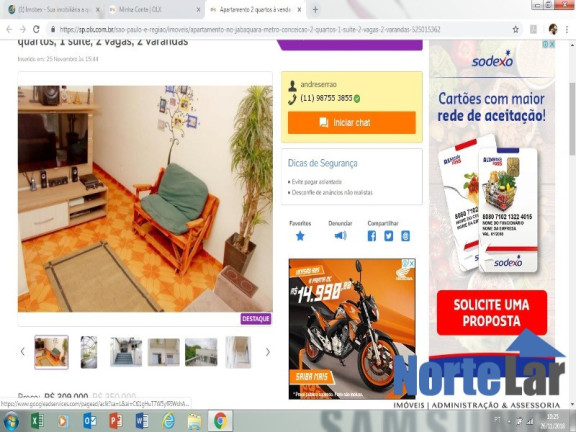Open Outlook from taskbar
This screenshot has height=432, width=576.
tap(90, 421)
